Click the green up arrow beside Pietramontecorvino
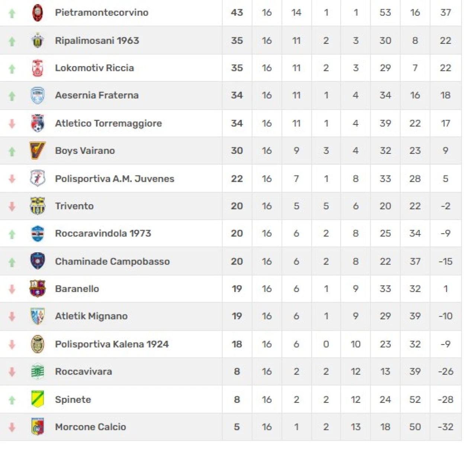The image size is (476, 450). coord(12,13)
